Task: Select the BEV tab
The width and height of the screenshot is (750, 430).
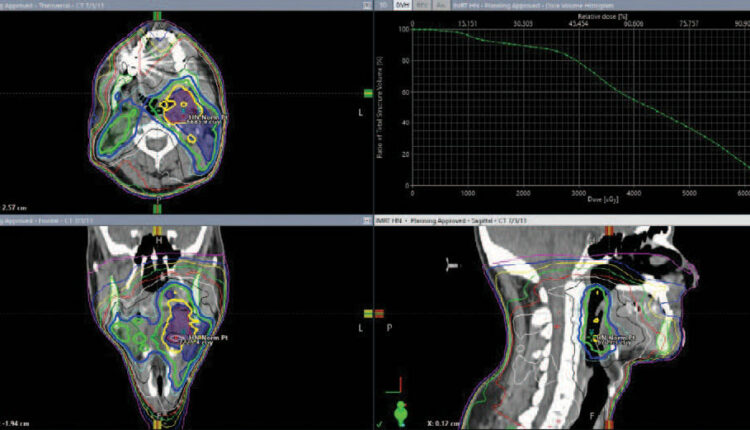Action: (423, 5)
